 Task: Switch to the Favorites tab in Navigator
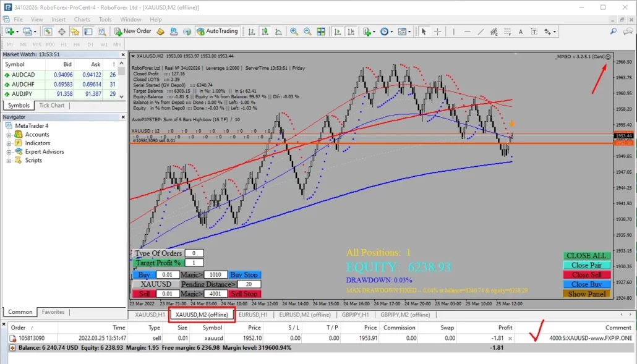53,312
